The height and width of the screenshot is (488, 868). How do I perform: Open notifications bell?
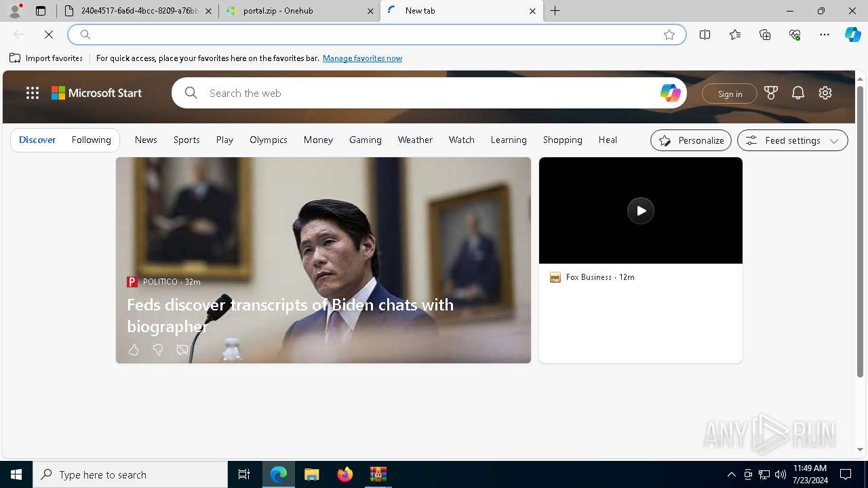(x=798, y=94)
